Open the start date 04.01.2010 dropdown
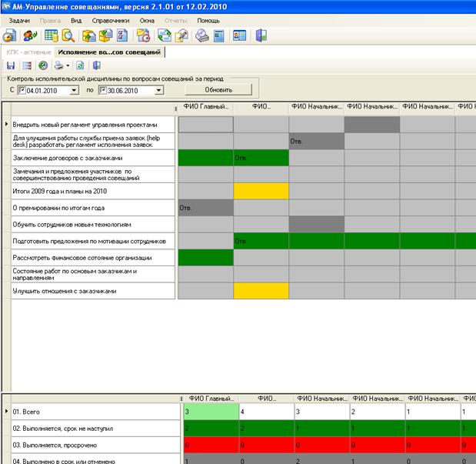 [x=74, y=90]
